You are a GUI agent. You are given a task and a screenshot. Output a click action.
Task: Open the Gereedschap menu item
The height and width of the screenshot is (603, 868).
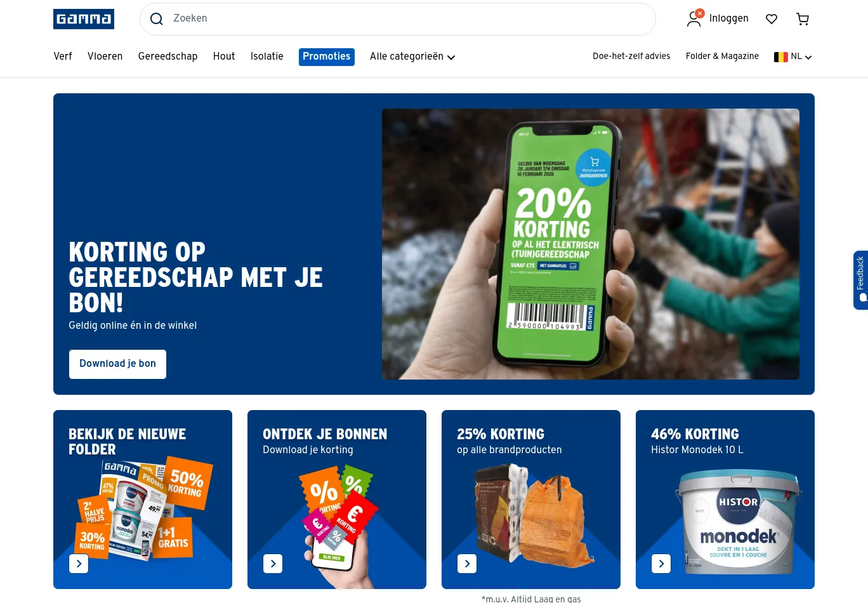point(168,56)
